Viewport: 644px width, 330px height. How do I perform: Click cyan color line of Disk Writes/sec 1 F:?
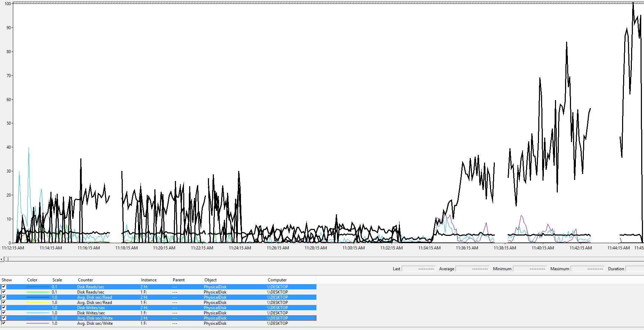coord(38,313)
